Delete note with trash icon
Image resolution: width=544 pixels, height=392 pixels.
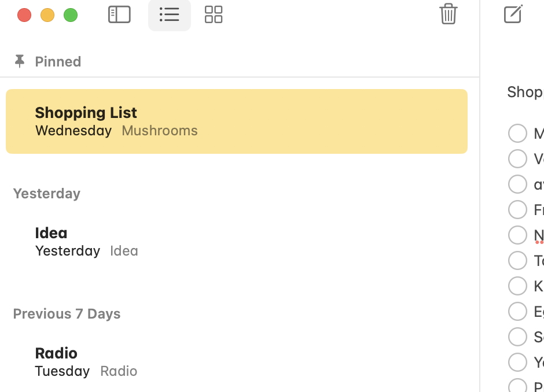(448, 14)
